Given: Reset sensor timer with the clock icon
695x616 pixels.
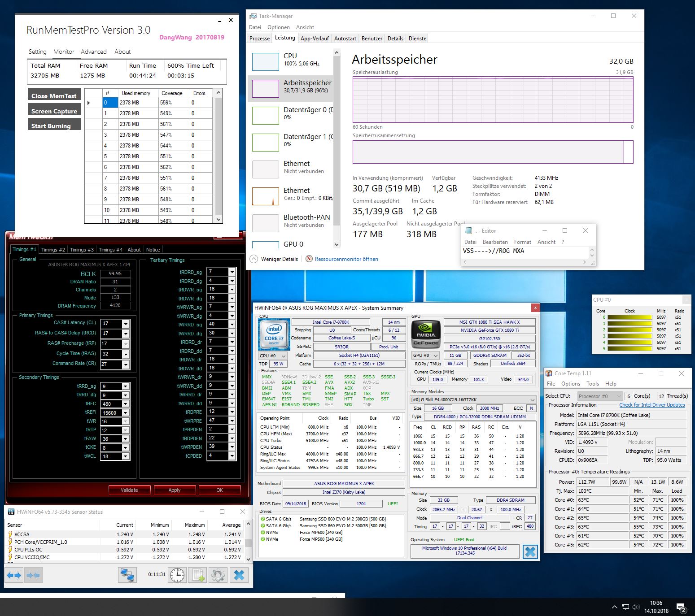Looking at the screenshot, I should [x=177, y=575].
